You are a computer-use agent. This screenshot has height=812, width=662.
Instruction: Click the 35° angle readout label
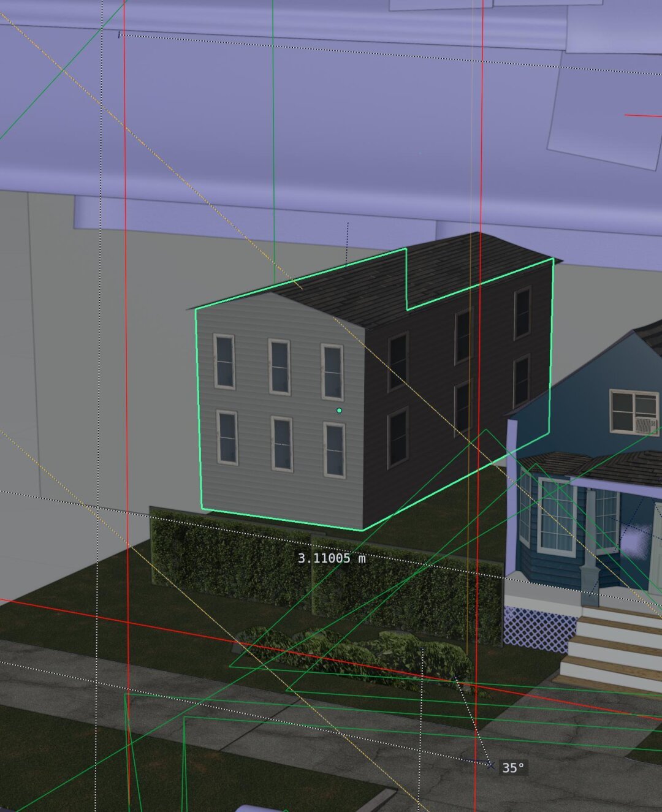click(x=513, y=768)
